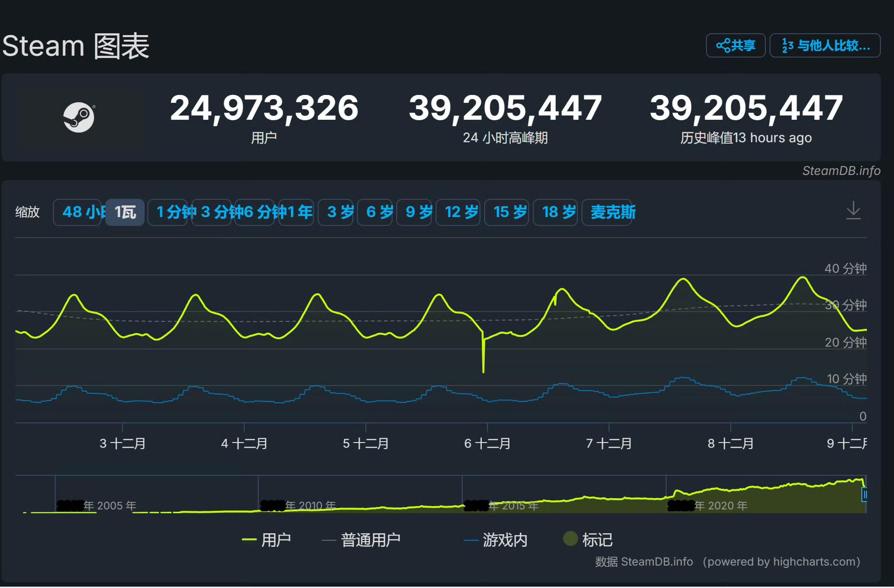Open 与他人比较 compare button
Image resolution: width=894 pixels, height=588 pixels.
point(825,45)
